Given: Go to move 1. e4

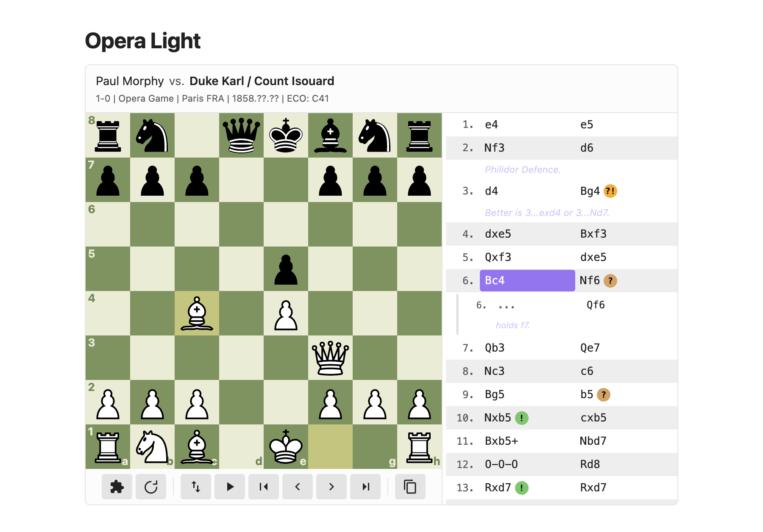Looking at the screenshot, I should (x=527, y=125).
